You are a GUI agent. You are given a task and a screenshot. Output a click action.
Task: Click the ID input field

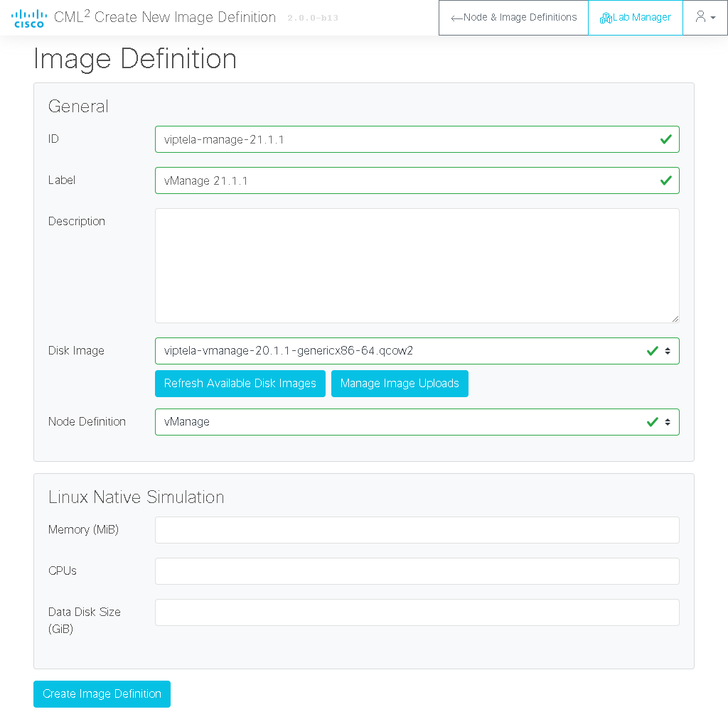[x=417, y=139]
